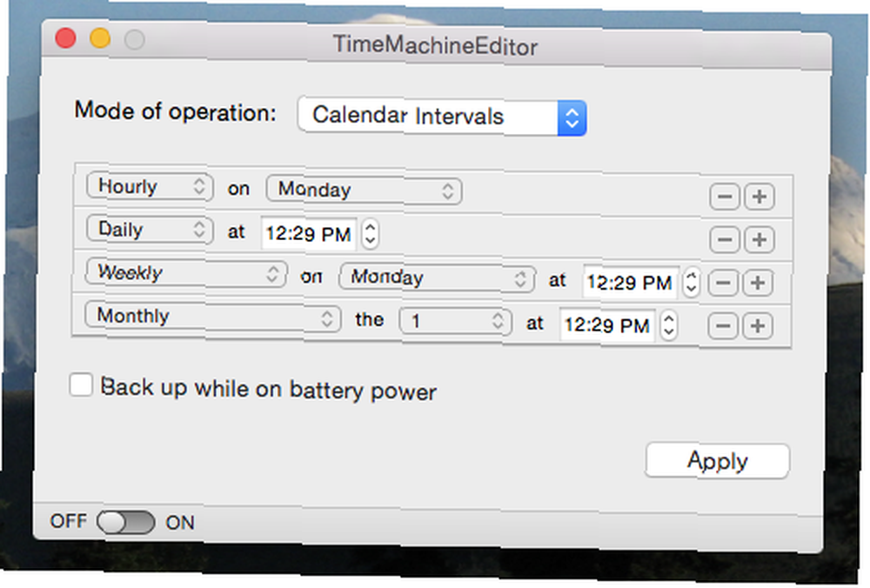The height and width of the screenshot is (588, 870).
Task: Open the Monday day dropdown in Hourly row
Action: [364, 190]
